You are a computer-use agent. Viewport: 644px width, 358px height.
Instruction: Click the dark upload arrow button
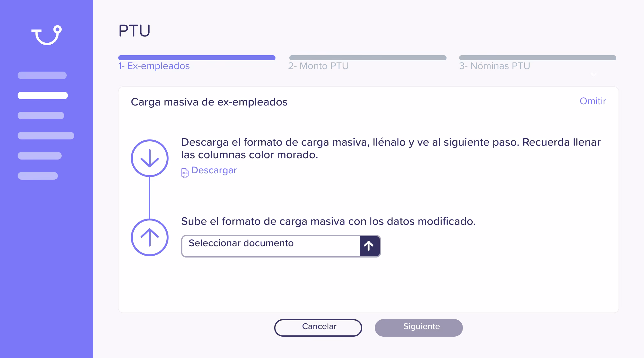370,246
